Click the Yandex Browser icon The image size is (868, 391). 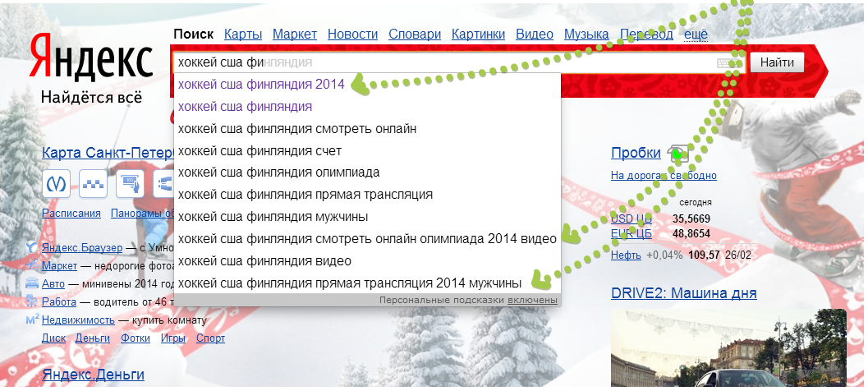point(32,247)
